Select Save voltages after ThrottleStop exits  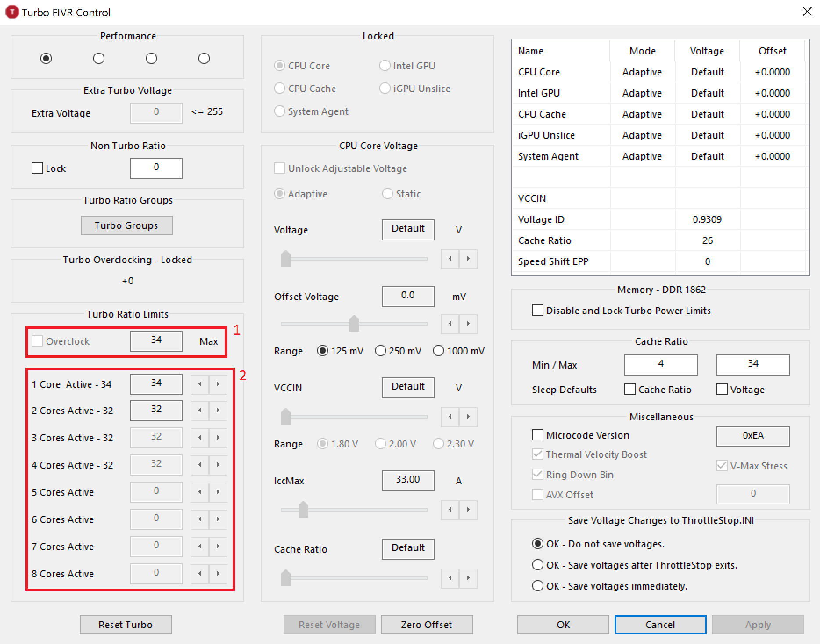point(538,565)
